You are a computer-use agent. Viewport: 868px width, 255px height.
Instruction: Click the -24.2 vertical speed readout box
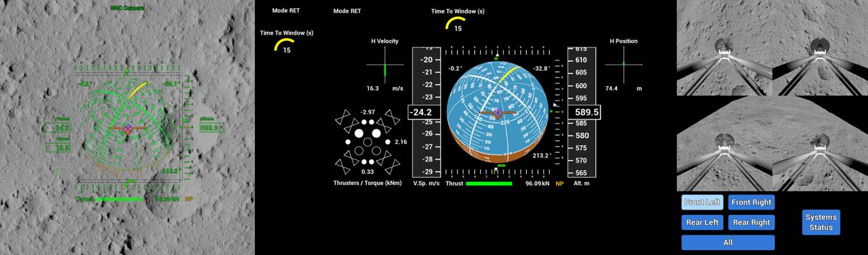point(425,112)
